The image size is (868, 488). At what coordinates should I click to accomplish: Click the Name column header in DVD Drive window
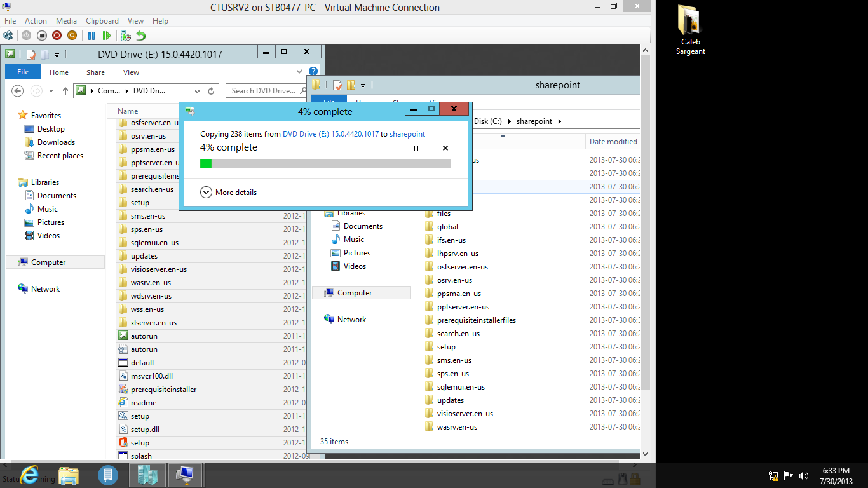pyautogui.click(x=128, y=111)
